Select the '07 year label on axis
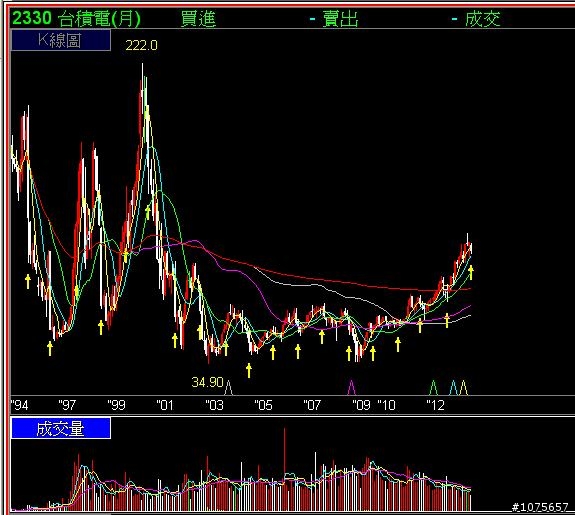Image resolution: width=575 pixels, height=515 pixels. [312, 405]
